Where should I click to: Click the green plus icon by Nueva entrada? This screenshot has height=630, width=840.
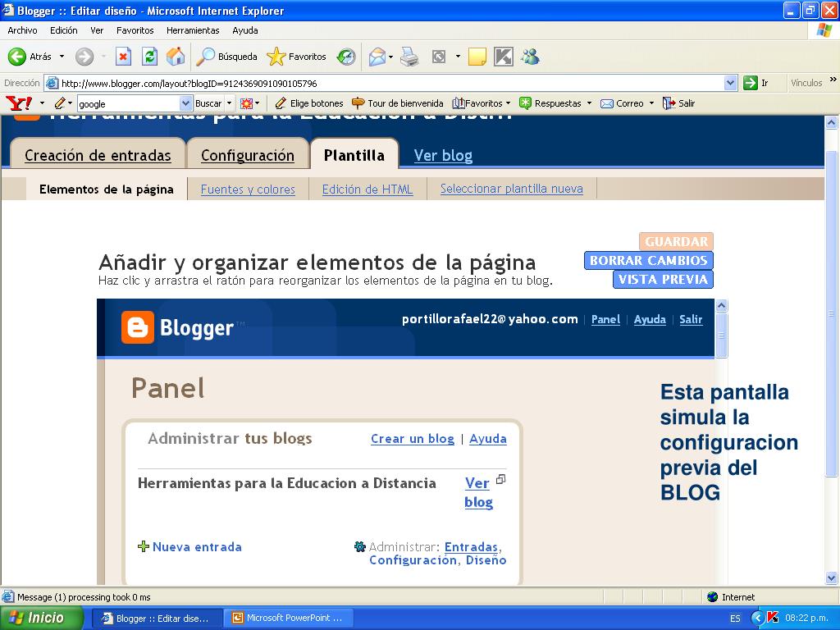(143, 546)
